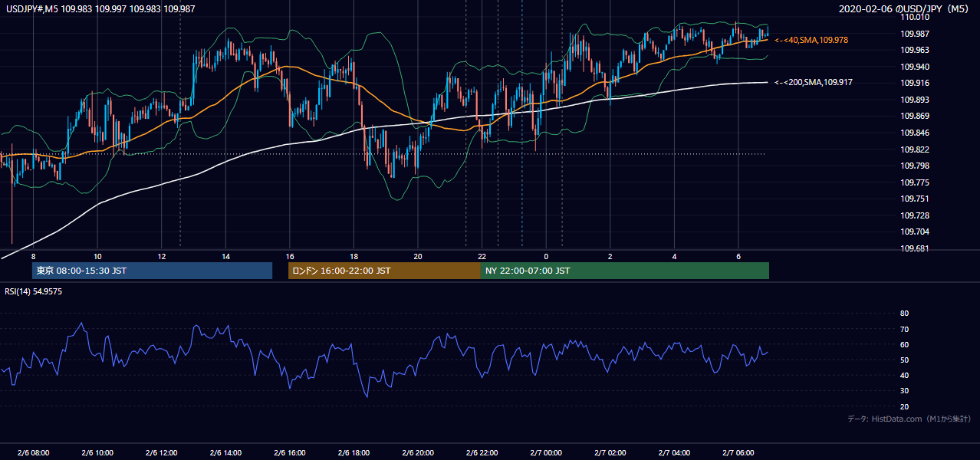Click the price axis label 109.704
Screen dimensions: 980x460
pyautogui.click(x=914, y=232)
